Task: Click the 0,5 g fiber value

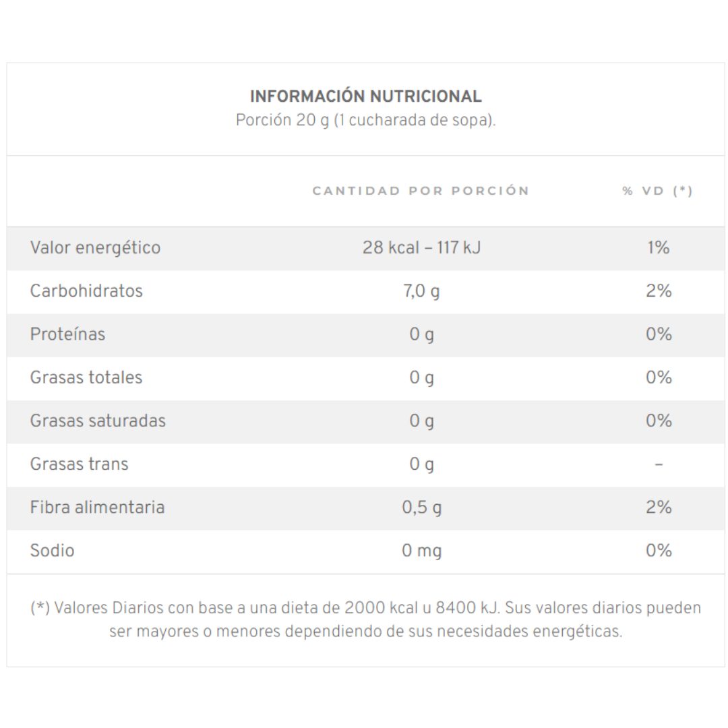Action: 421,508
